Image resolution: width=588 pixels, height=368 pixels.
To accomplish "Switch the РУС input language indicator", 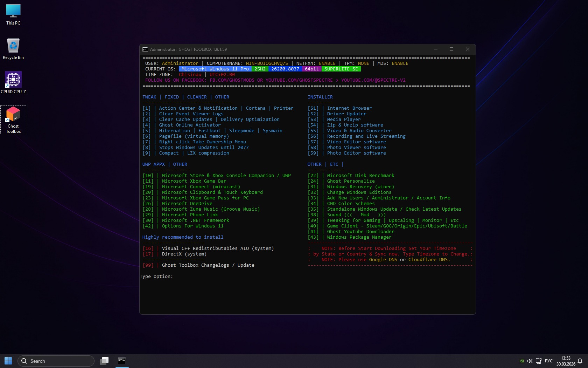I will pyautogui.click(x=548, y=361).
